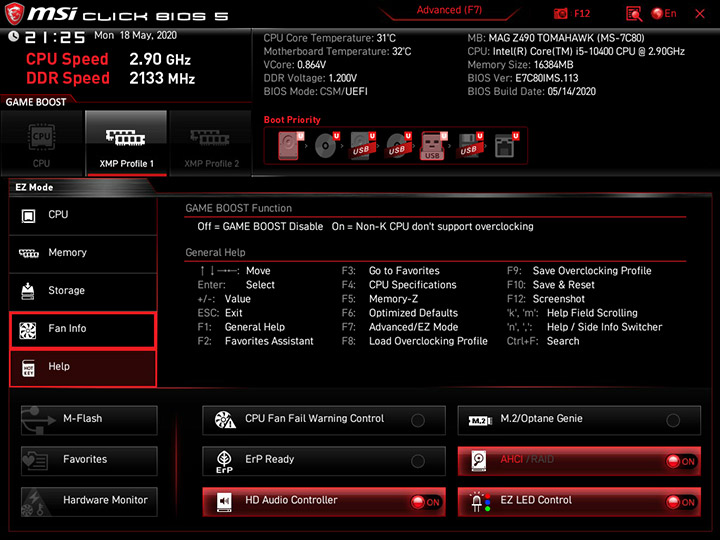Select the USB CD/DVD boot device icon
720x540 pixels.
tap(399, 146)
